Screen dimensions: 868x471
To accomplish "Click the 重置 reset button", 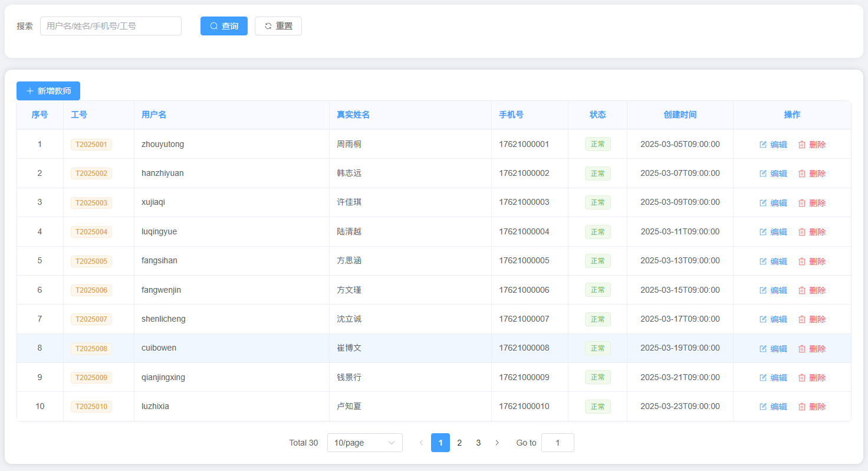I will coord(278,26).
